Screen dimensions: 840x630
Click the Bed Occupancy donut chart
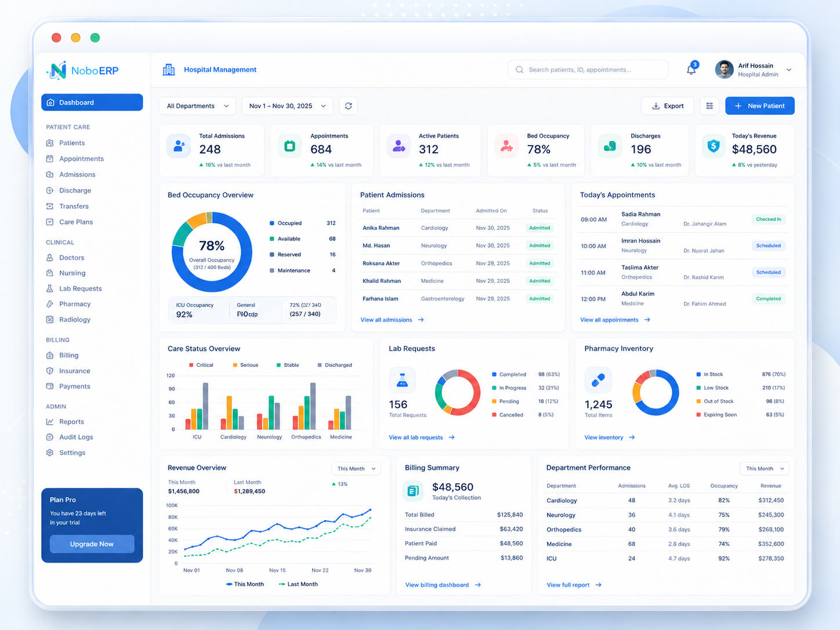212,252
